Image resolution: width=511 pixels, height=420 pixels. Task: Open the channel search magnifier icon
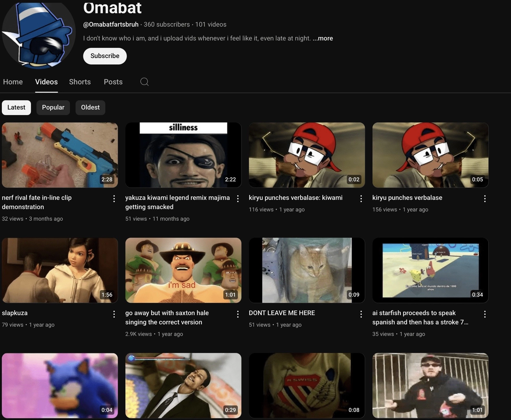[x=144, y=82]
